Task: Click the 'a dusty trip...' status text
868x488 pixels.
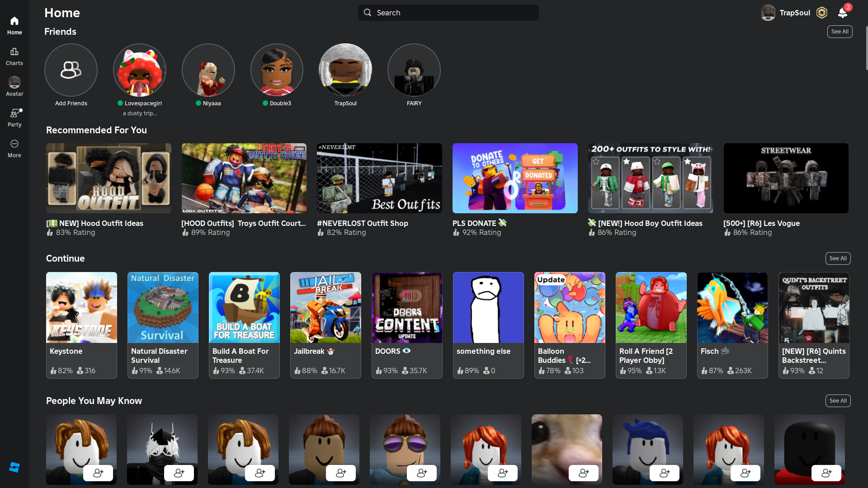Action: click(x=140, y=113)
